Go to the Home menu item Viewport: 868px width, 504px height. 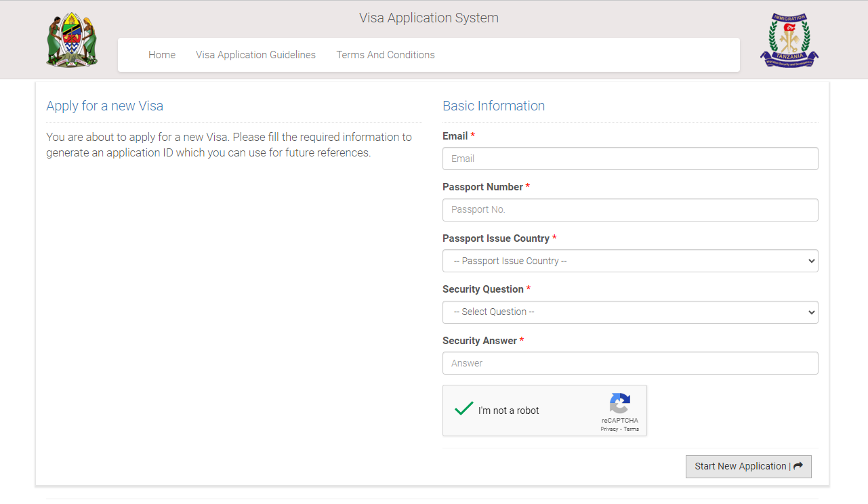click(x=162, y=55)
